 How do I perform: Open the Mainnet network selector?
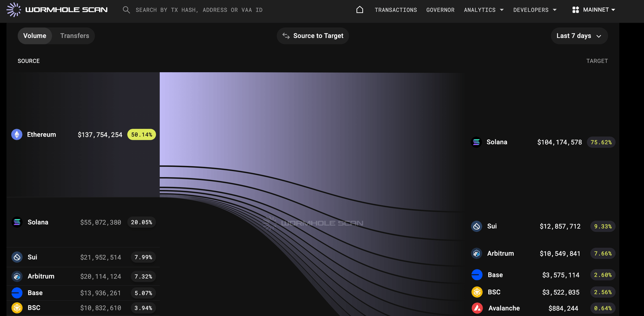pyautogui.click(x=593, y=10)
